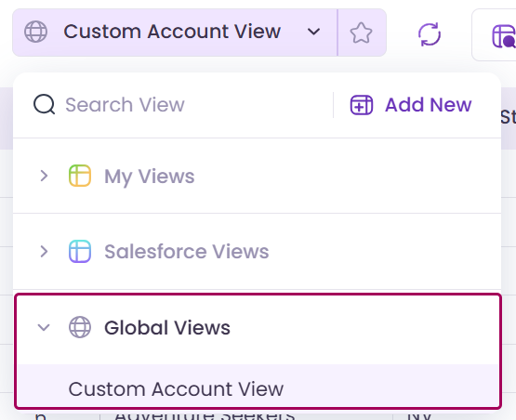516x420 pixels.
Task: Click the Salesforce Views group label
Action: [187, 252]
